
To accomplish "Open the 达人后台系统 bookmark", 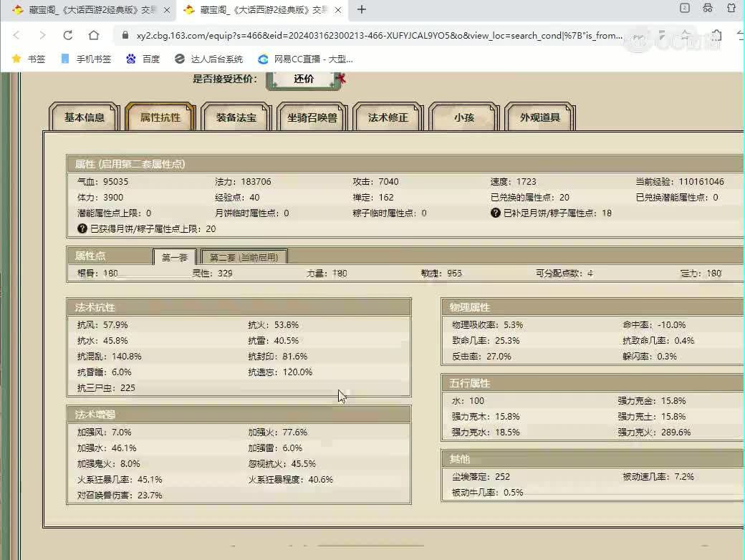I will click(209, 59).
